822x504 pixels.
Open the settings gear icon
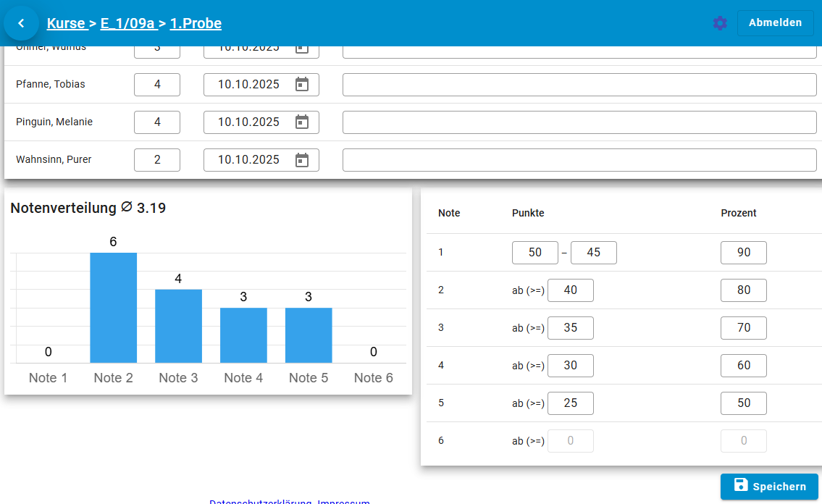coord(719,23)
